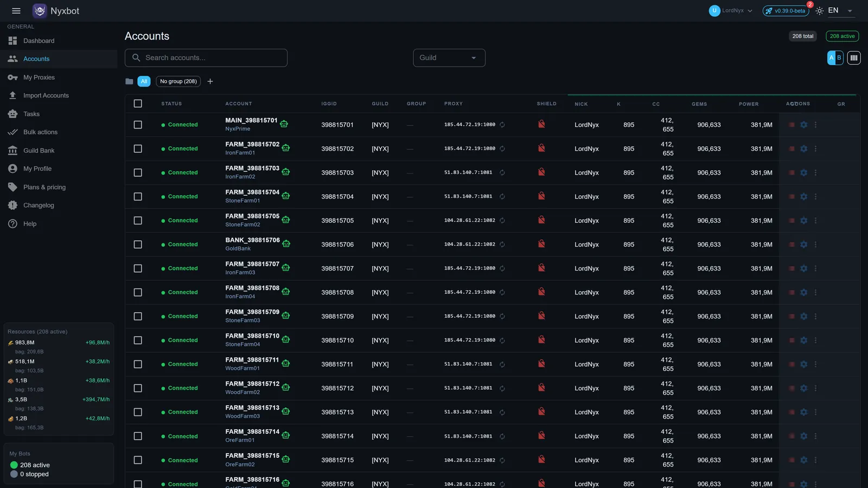Sort by the IGGID column header
This screenshot has width=868, height=488.
point(329,104)
